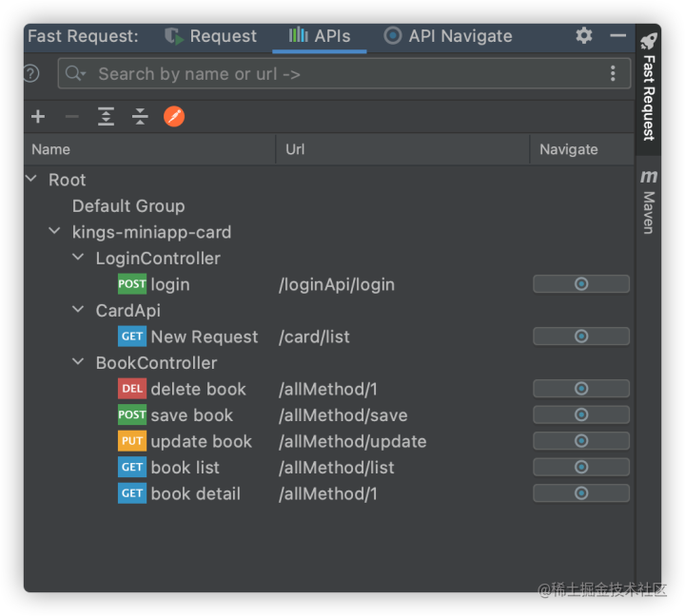Click the plus add icon in toolbar
Viewport: 685px width, 616px height.
click(38, 117)
